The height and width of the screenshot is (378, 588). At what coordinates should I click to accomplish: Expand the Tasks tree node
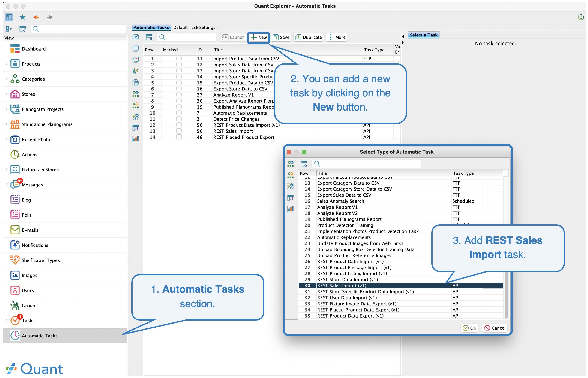[6, 321]
